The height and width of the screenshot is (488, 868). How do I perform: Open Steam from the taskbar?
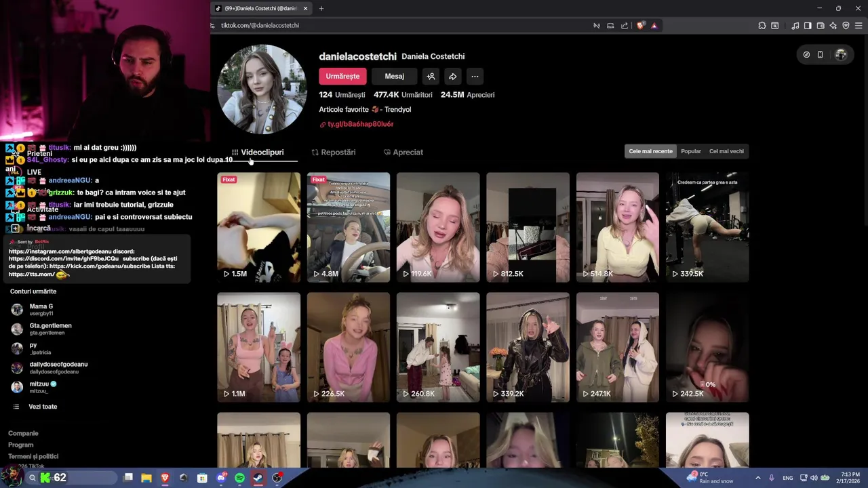point(258,478)
